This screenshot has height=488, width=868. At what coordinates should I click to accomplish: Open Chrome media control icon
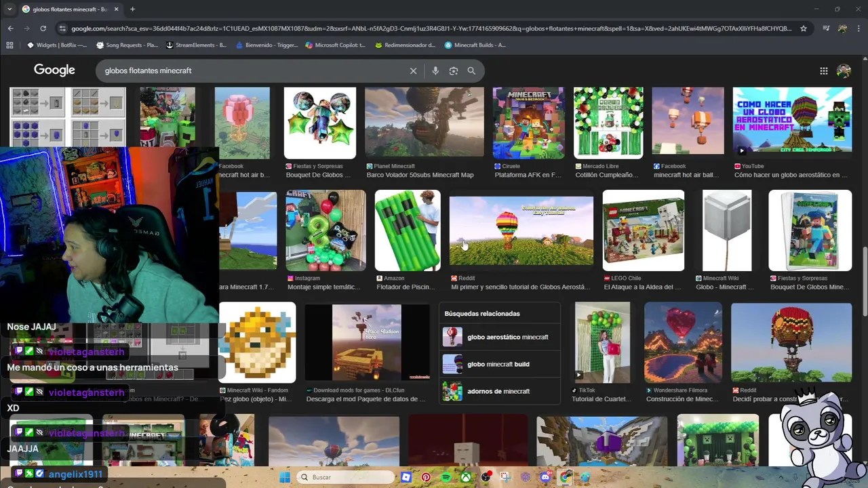point(825,28)
